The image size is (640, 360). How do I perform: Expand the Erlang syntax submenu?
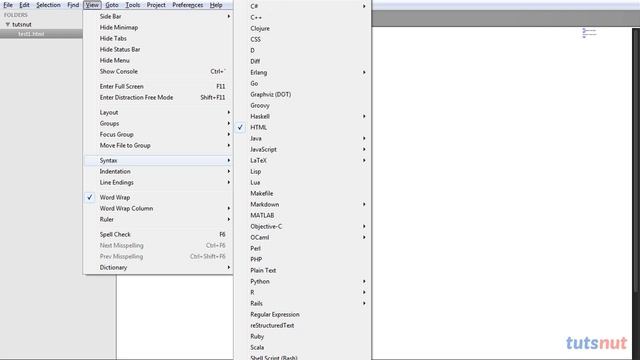[x=302, y=72]
